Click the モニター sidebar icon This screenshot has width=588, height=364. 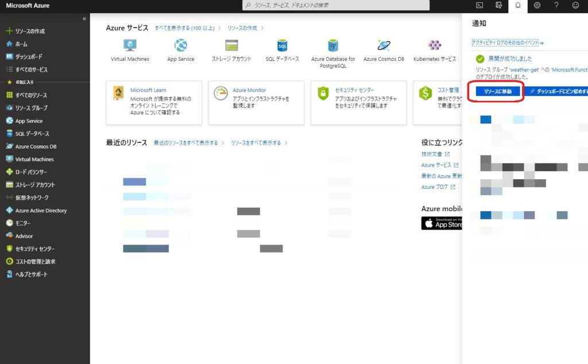click(9, 223)
